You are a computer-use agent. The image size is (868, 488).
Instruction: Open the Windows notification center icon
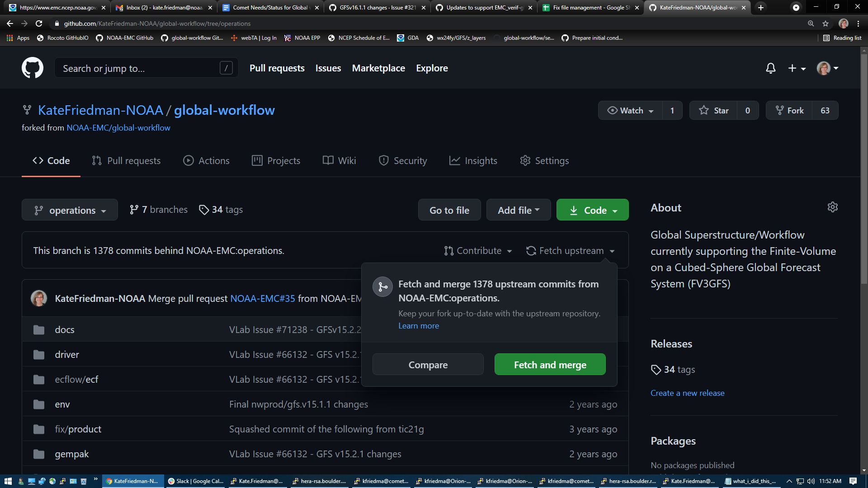pyautogui.click(x=853, y=481)
